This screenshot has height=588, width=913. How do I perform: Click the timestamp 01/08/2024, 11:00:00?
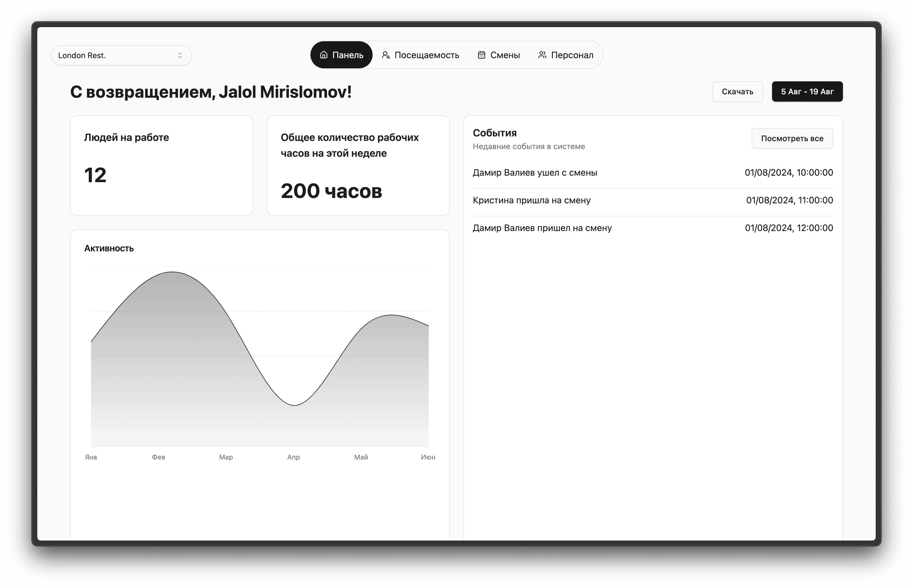(x=790, y=200)
